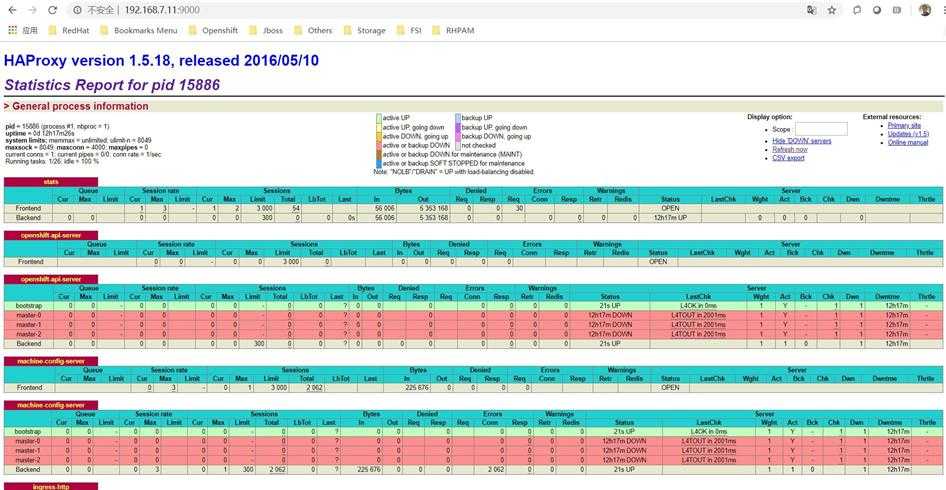Click the 'backup UP' legend color box
946x490 pixels.
458,118
